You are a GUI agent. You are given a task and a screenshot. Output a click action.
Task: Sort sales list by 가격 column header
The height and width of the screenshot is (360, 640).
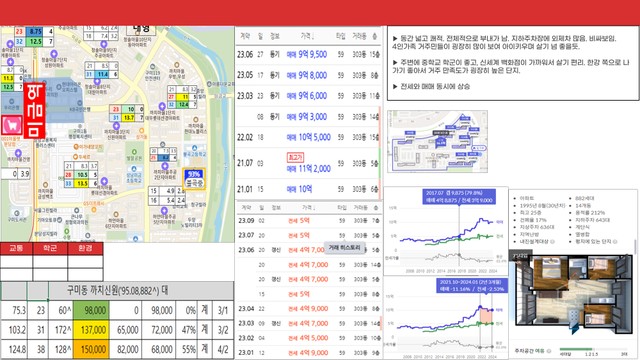[x=307, y=36]
